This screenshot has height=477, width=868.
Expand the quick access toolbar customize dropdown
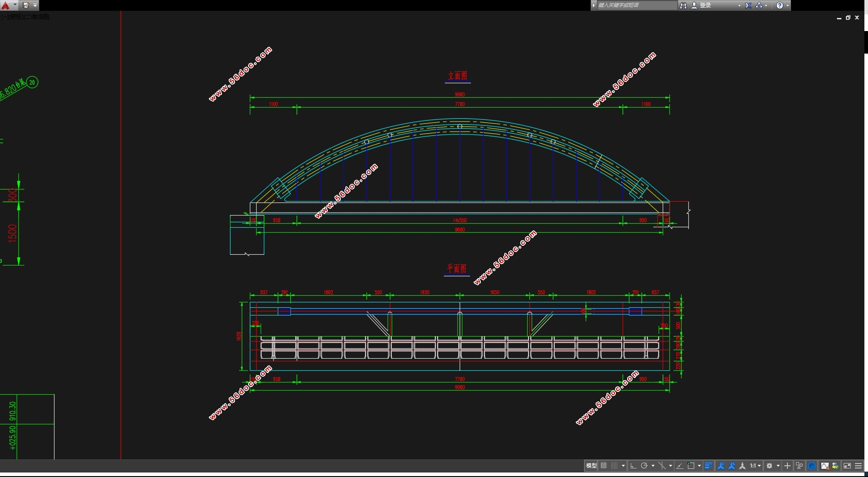[x=35, y=5]
